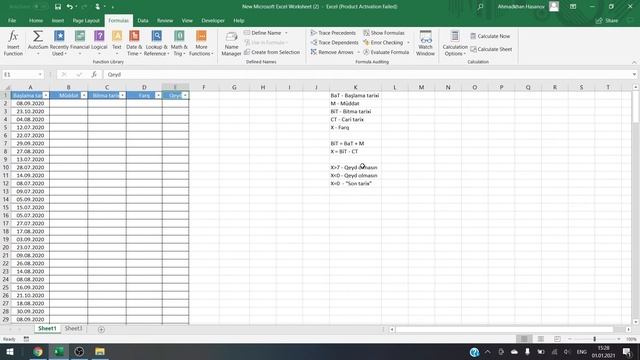The height and width of the screenshot is (360, 640).
Task: Click Trace Precedents
Action: tap(333, 33)
